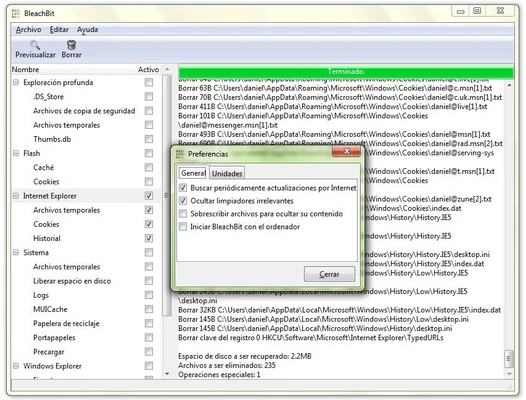526x400 pixels.
Task: Check the Thumbs.db checkbox
Action: click(x=149, y=139)
